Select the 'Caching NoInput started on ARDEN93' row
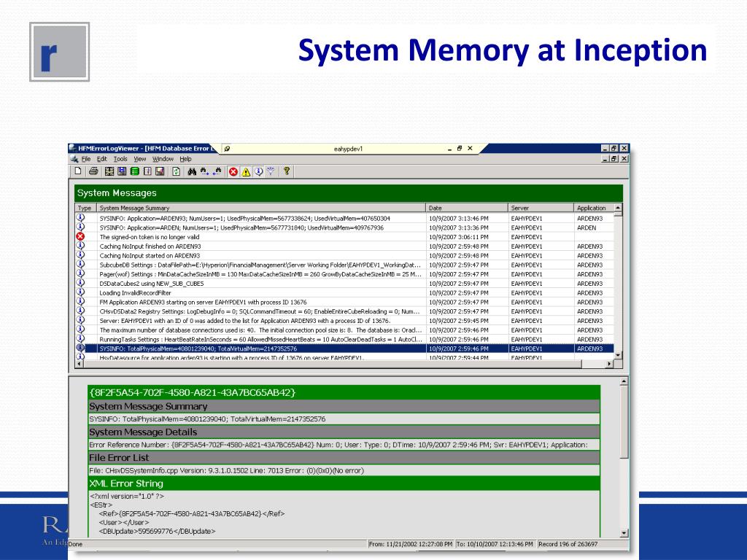This screenshot has height=560, width=747. (x=344, y=256)
